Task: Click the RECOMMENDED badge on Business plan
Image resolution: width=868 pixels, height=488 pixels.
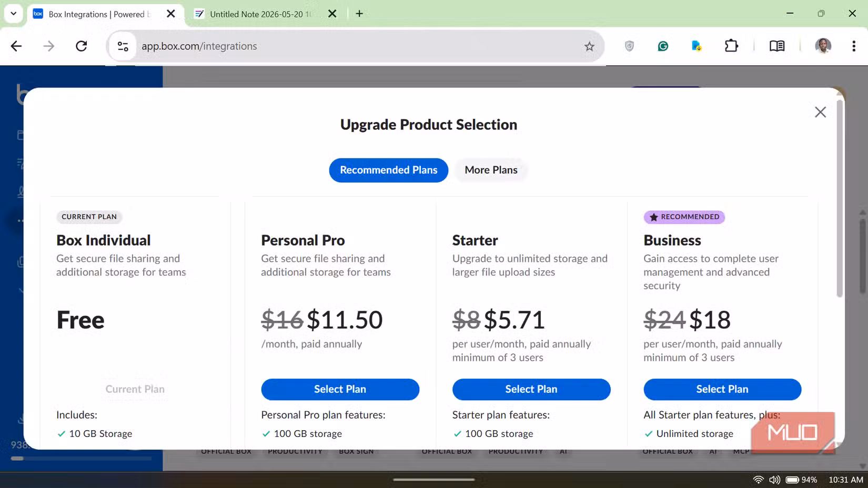Action: coord(684,217)
